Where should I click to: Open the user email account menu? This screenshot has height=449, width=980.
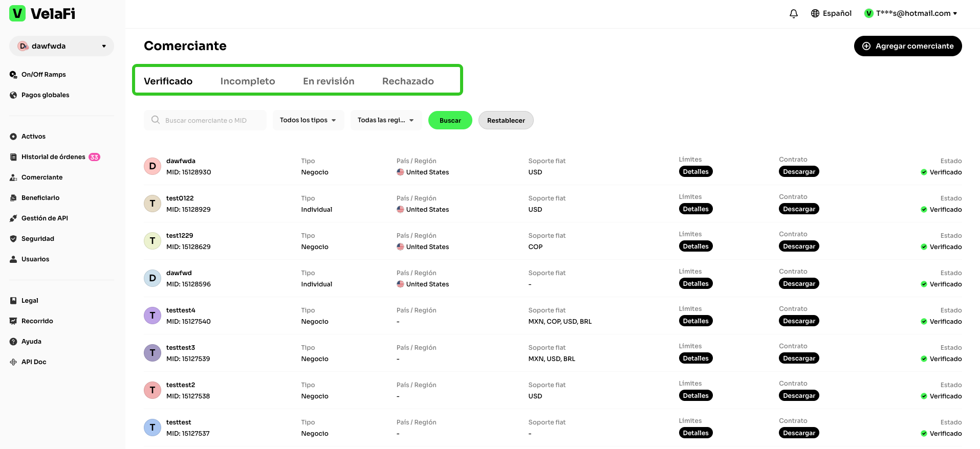click(911, 13)
